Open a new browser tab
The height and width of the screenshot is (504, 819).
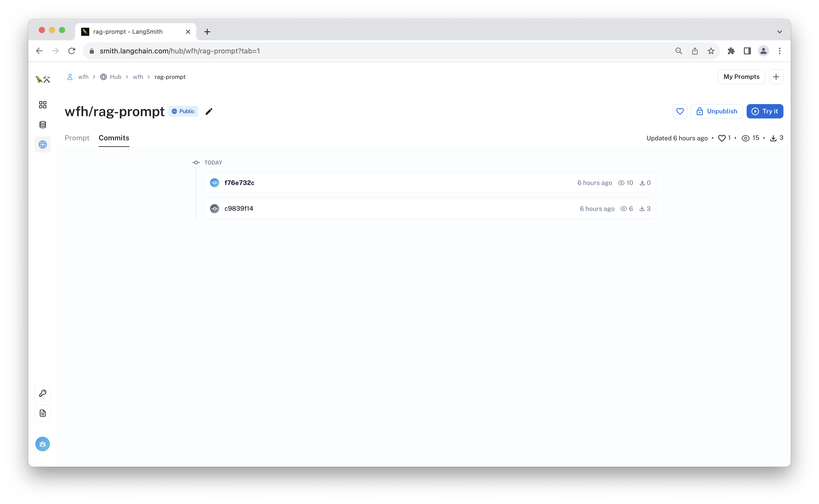(207, 32)
